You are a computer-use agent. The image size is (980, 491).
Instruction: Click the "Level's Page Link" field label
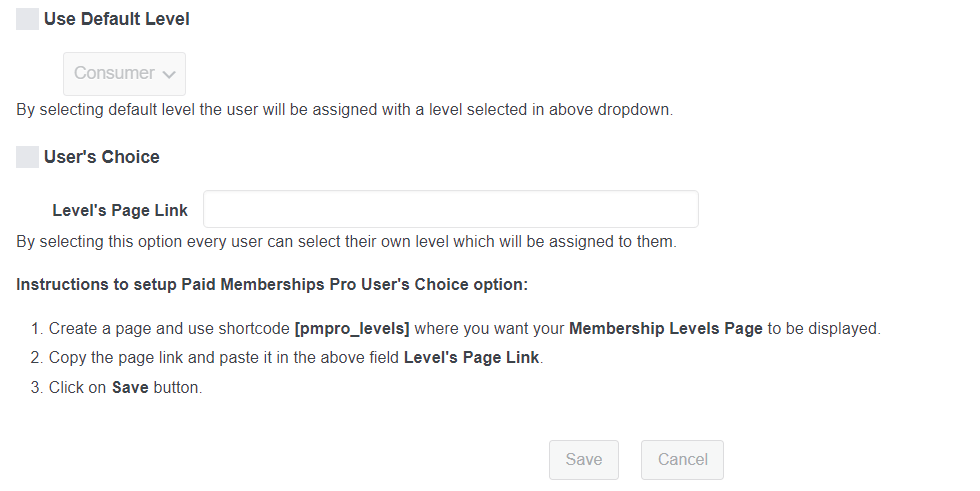120,210
